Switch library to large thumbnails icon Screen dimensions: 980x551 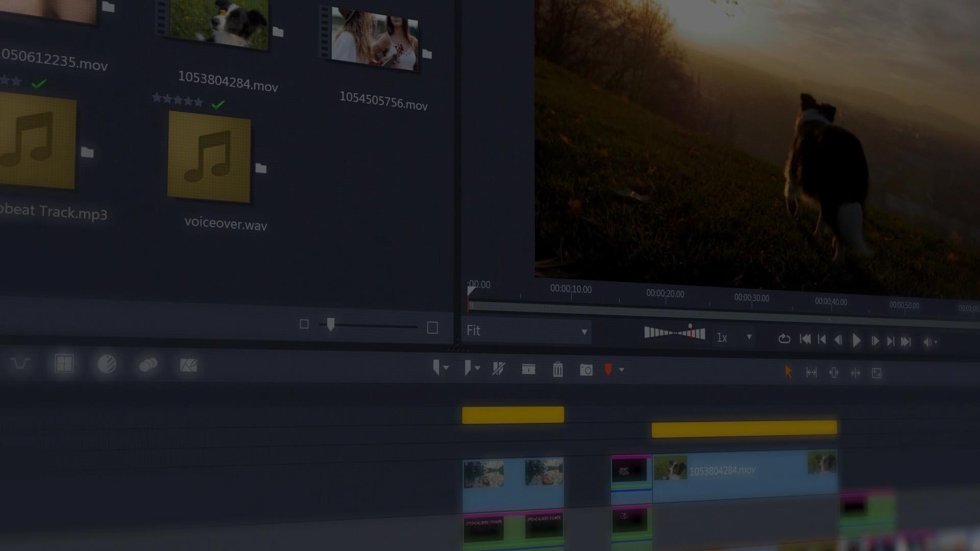pyautogui.click(x=432, y=328)
